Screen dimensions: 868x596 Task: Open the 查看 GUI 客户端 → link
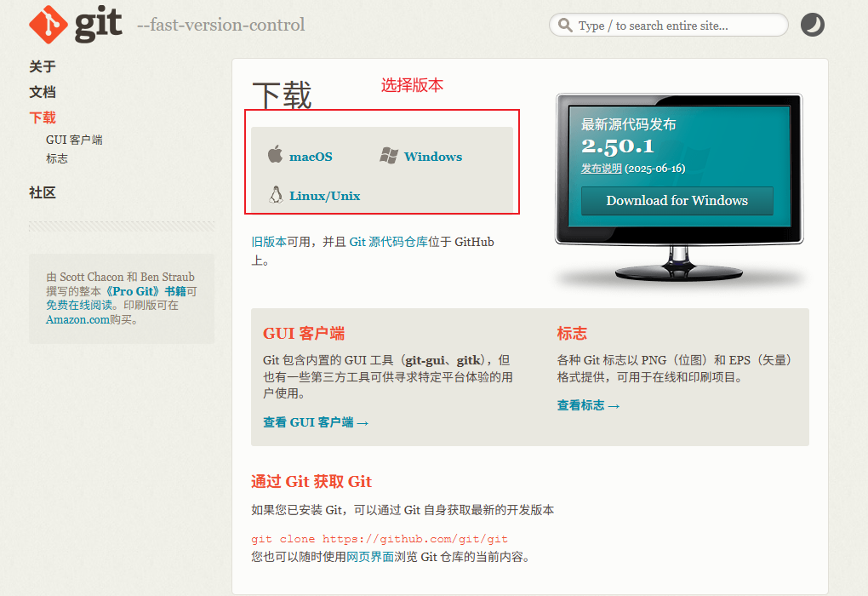[316, 422]
